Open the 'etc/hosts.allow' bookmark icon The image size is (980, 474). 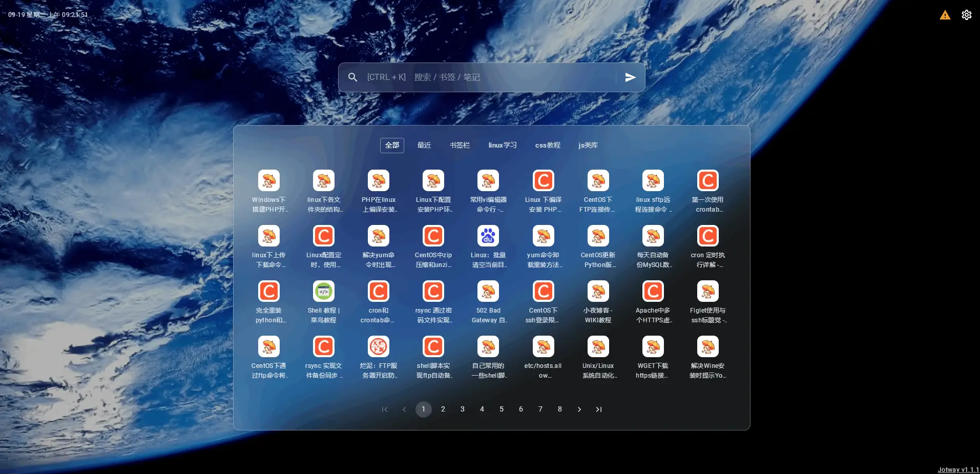point(544,346)
